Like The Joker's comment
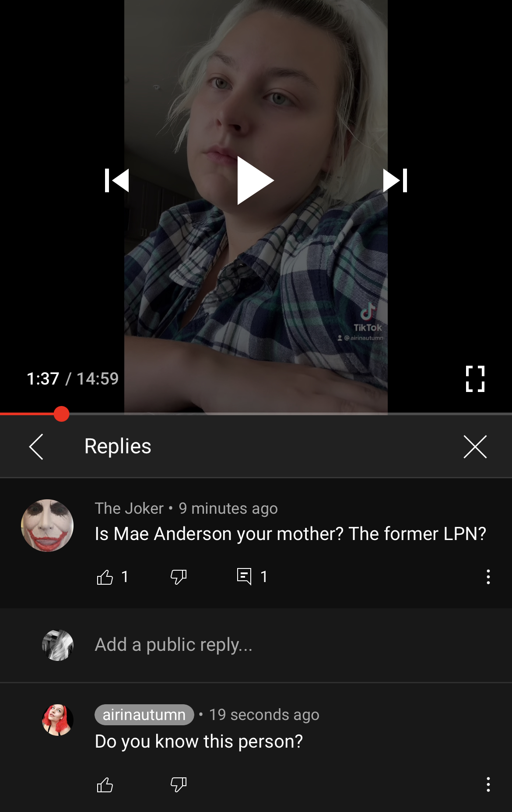This screenshot has height=812, width=512. (105, 577)
